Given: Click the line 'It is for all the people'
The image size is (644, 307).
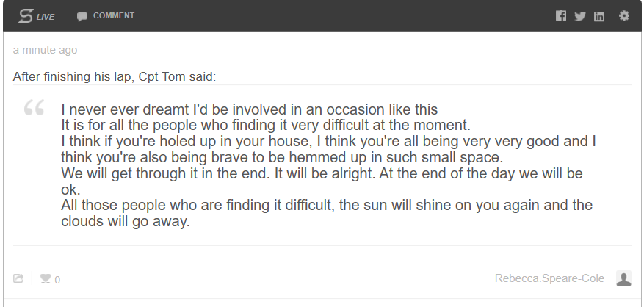Looking at the screenshot, I should click(266, 125).
